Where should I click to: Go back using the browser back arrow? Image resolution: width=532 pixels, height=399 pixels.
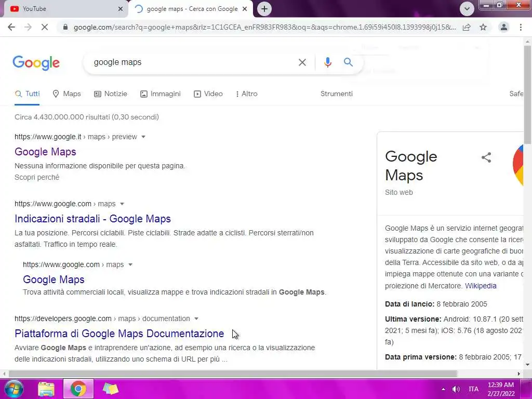(x=11, y=27)
